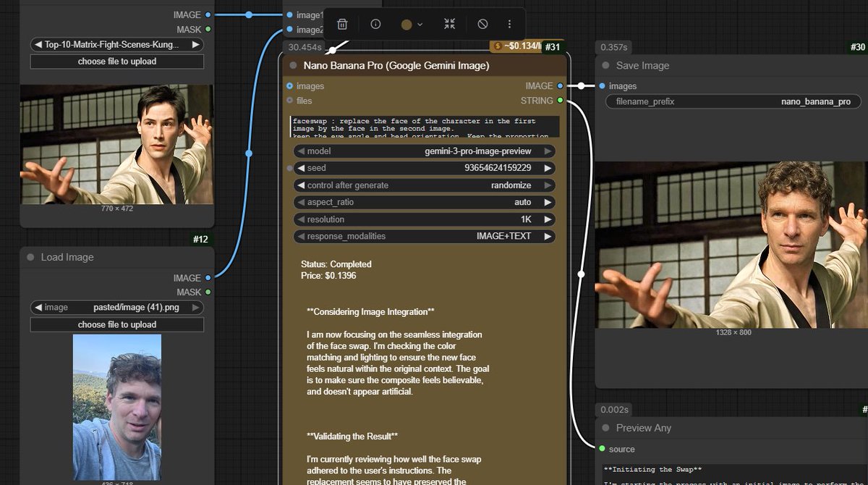Decrease the seed value with left arrow

pos(300,168)
